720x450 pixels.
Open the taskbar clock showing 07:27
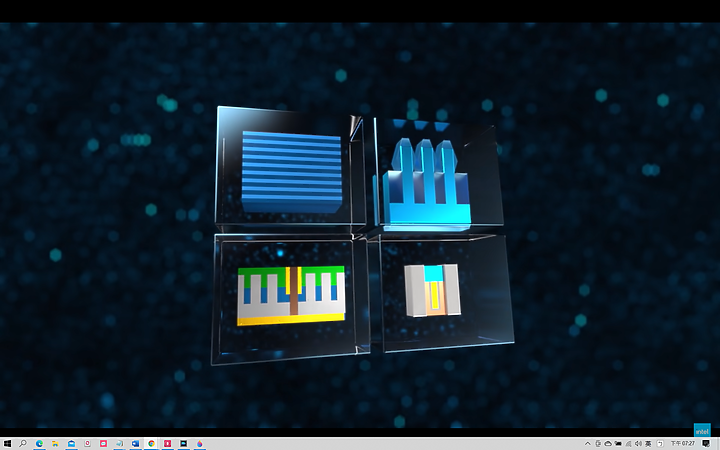683,444
